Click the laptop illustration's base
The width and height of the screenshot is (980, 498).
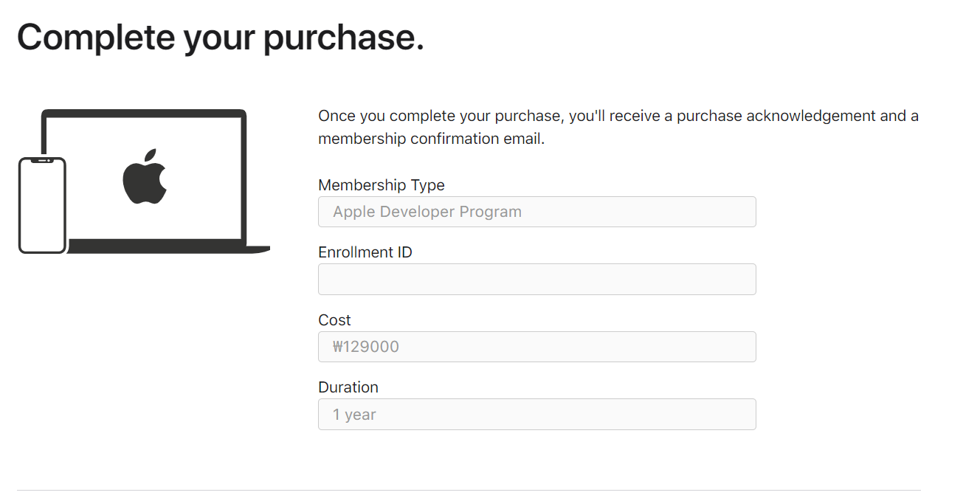click(170, 247)
